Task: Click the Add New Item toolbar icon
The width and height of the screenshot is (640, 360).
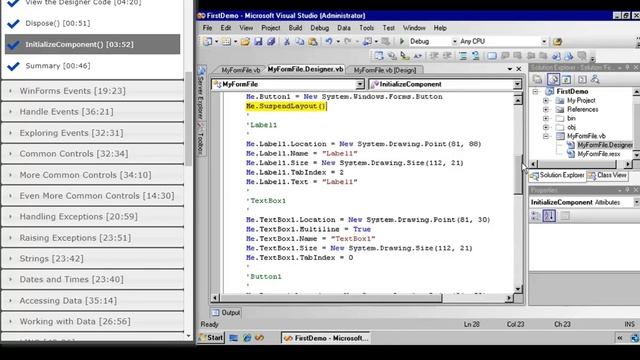Action: pyautogui.click(x=226, y=42)
